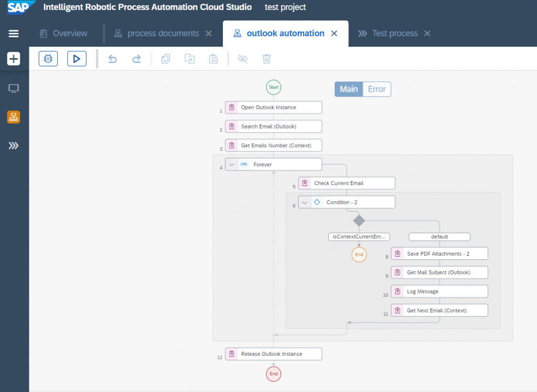Start debug with the bug icon

point(48,59)
